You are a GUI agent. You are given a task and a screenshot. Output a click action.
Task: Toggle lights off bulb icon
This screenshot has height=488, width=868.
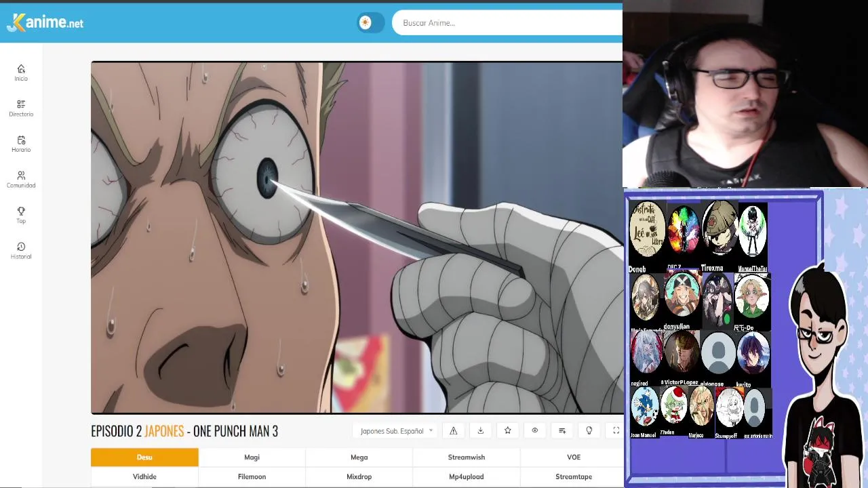(x=589, y=431)
